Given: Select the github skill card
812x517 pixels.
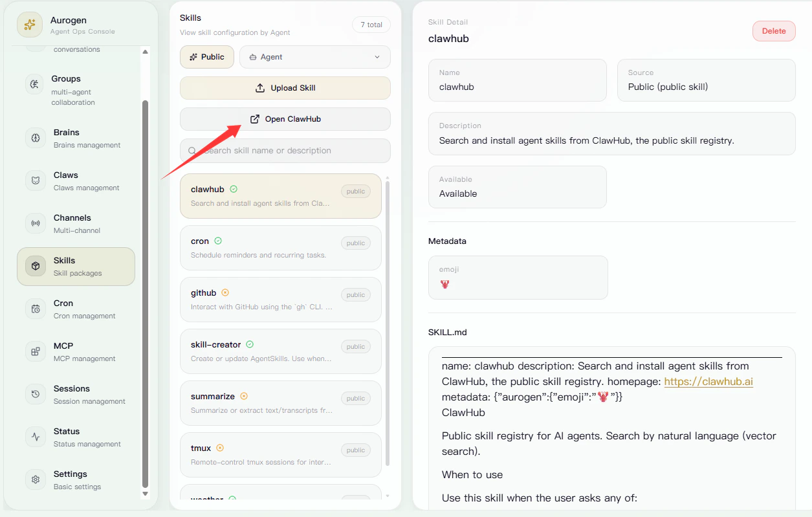Looking at the screenshot, I should point(281,300).
